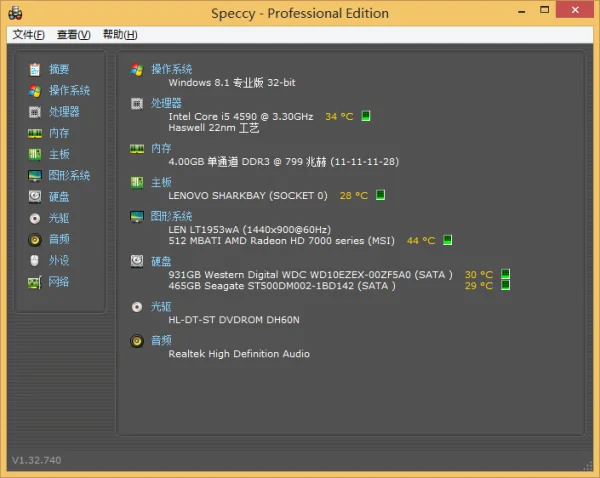This screenshot has width=600, height=478.
Task: Go to 内存 label in the sidebar
Action: pos(59,133)
